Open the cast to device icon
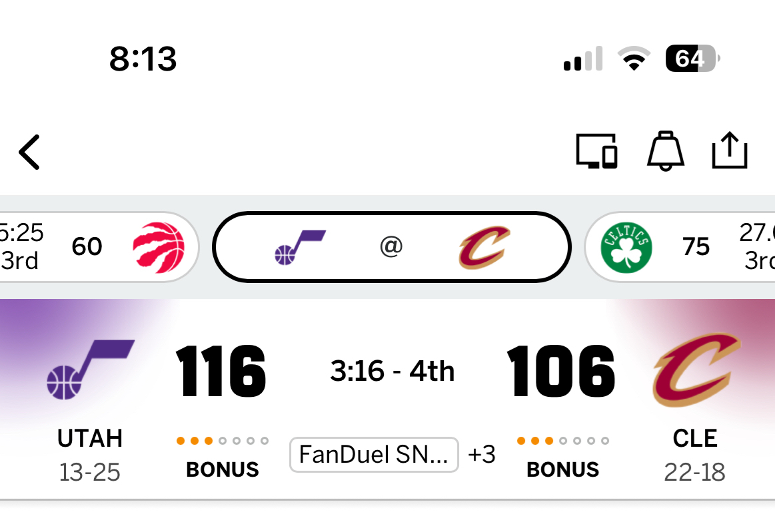The height and width of the screenshot is (532, 775). (596, 151)
